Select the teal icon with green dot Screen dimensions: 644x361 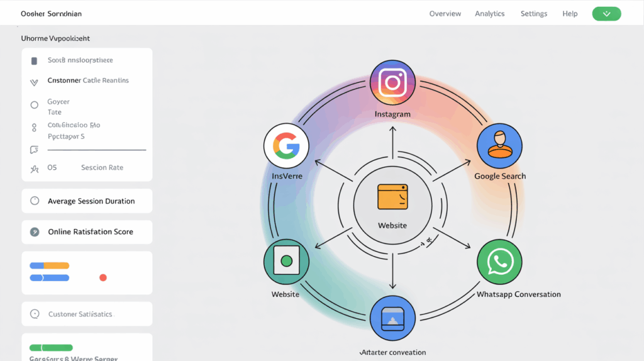[x=286, y=262]
